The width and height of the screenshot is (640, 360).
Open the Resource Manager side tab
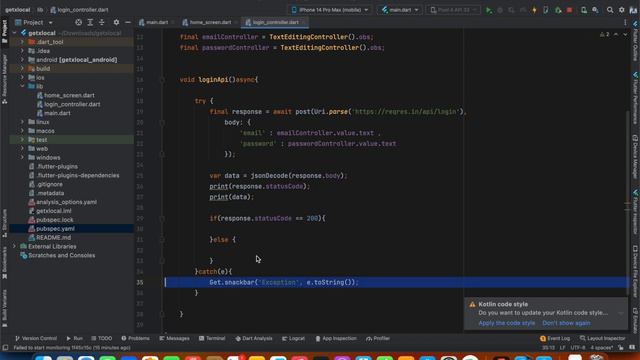(x=4, y=79)
